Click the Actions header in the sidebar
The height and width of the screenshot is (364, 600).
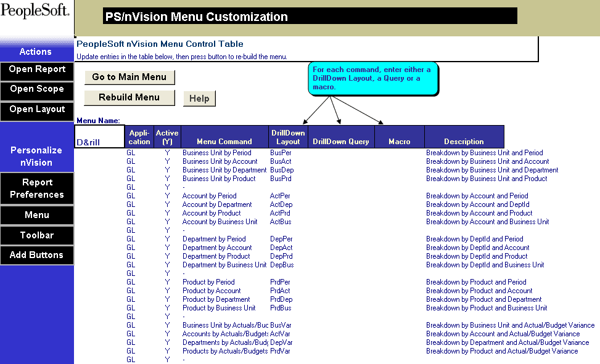click(x=37, y=52)
